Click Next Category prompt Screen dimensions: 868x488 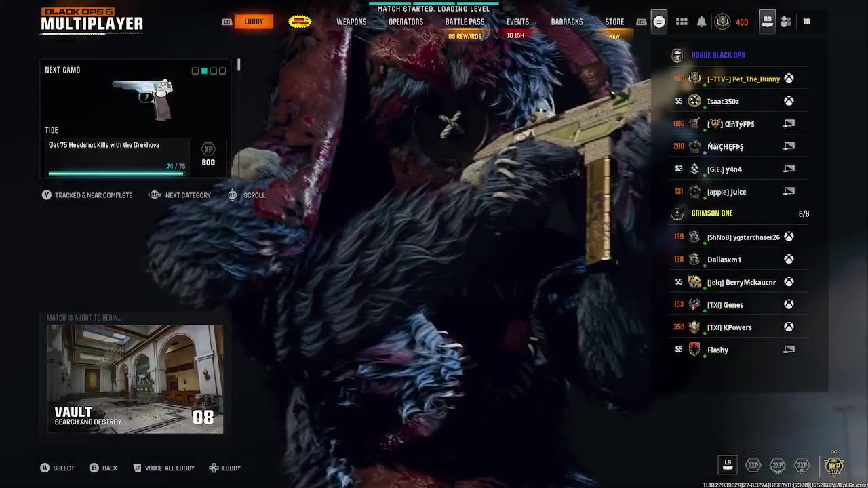180,195
